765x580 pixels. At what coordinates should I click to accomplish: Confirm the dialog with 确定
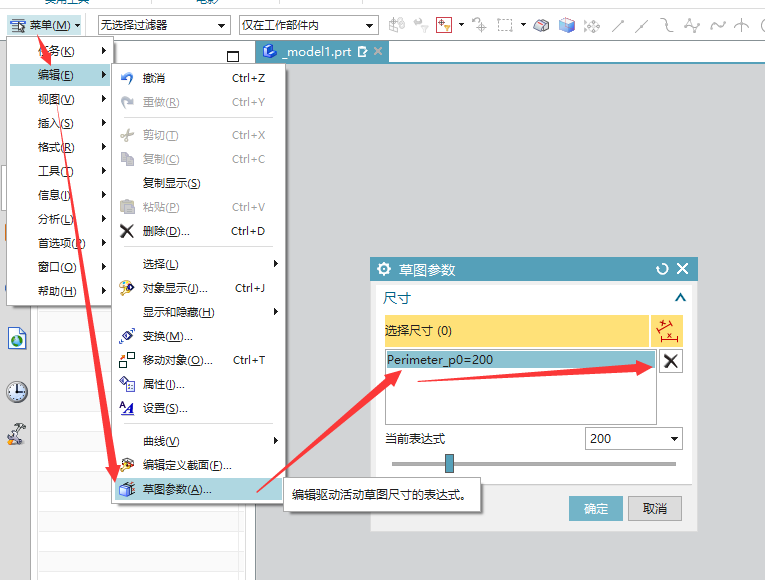(595, 508)
